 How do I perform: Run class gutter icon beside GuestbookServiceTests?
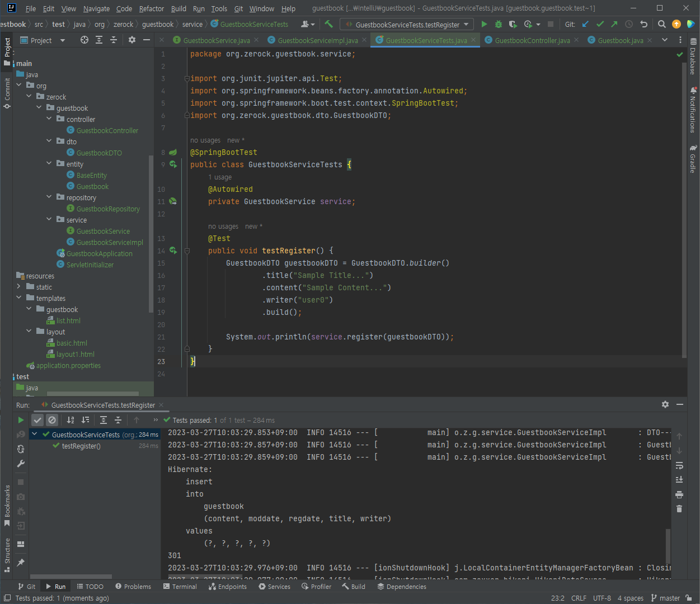(173, 164)
